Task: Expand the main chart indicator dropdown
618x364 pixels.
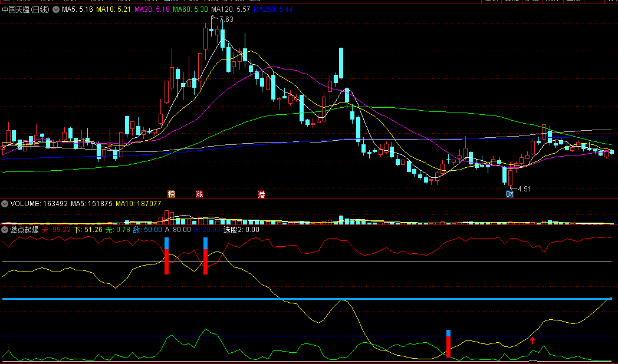Action: (x=56, y=9)
